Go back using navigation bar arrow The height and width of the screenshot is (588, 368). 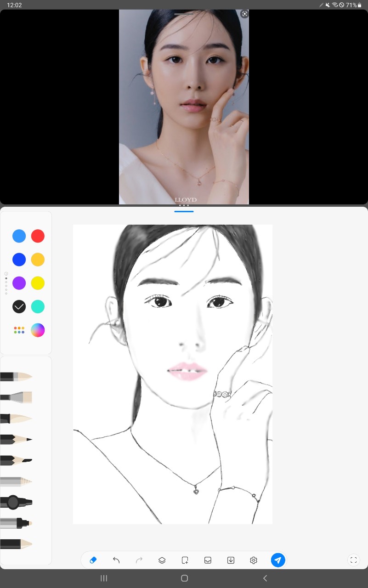coord(265,578)
